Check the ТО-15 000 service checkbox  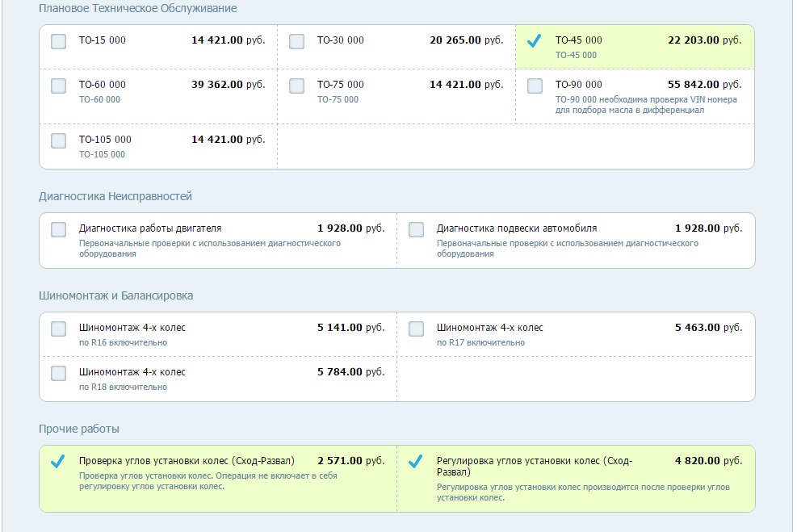tap(58, 41)
